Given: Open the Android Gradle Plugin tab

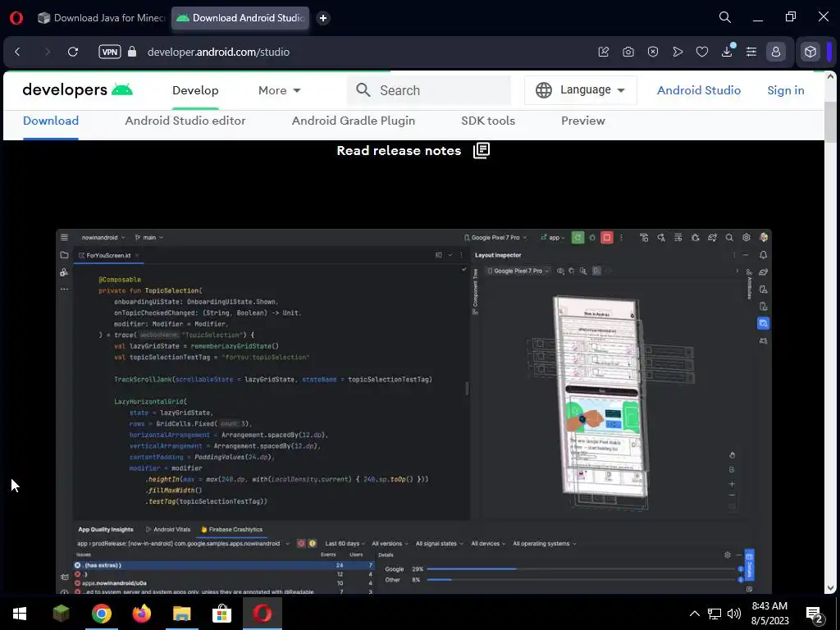Looking at the screenshot, I should tap(354, 121).
